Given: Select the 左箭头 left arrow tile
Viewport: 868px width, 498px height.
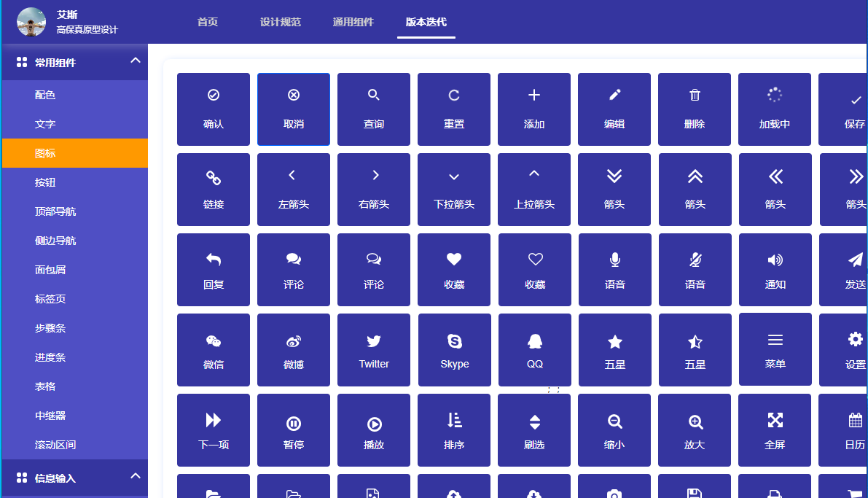Looking at the screenshot, I should point(294,190).
